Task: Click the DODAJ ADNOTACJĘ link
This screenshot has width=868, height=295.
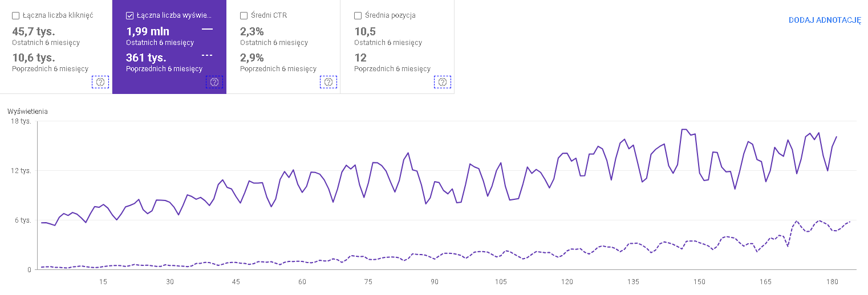Action: click(825, 20)
